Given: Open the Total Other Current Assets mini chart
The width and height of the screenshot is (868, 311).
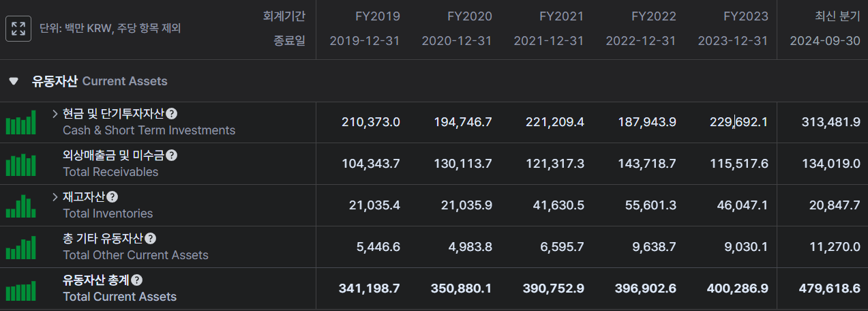Looking at the screenshot, I should (x=20, y=248).
